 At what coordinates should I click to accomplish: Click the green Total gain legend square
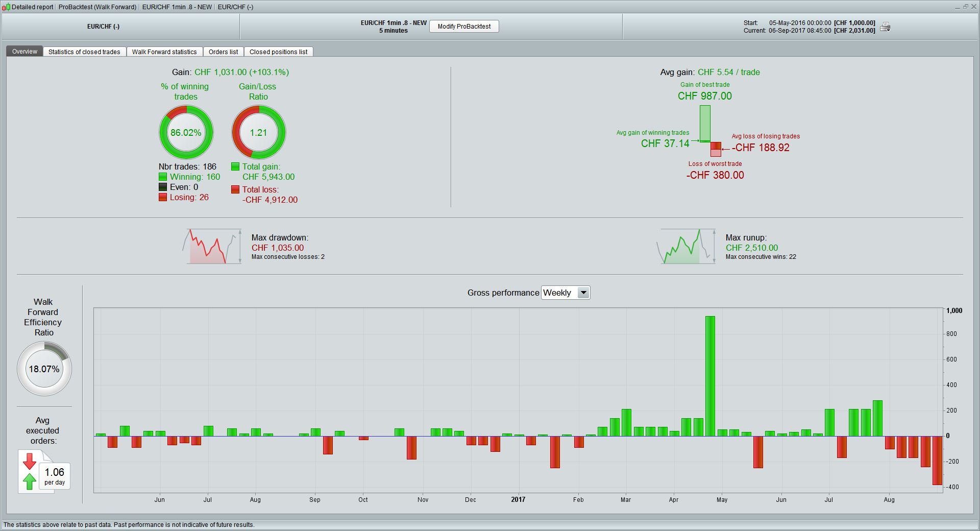[235, 166]
